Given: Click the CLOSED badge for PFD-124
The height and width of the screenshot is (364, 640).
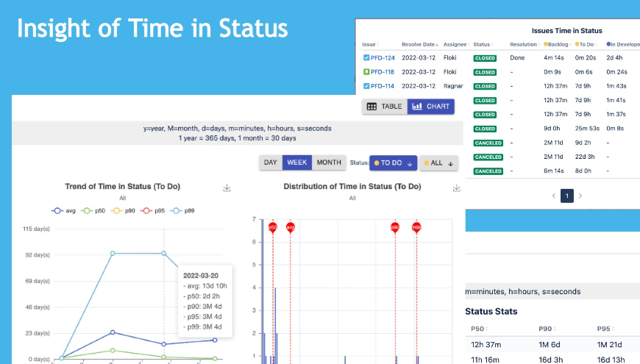Looking at the screenshot, I should 485,58.
